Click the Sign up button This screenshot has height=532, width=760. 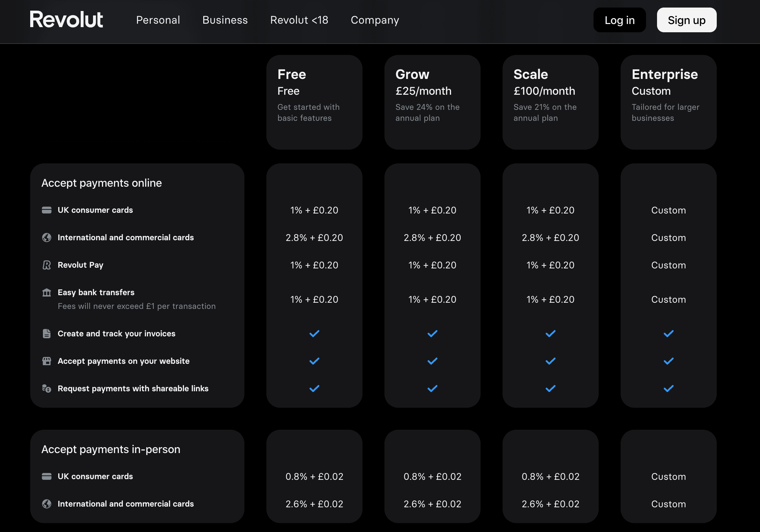[x=687, y=20]
